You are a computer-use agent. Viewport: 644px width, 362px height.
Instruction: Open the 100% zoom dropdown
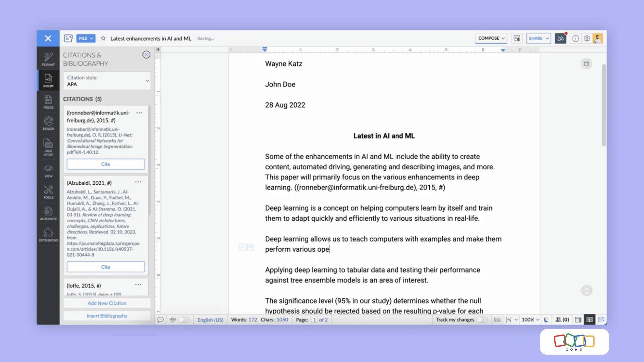(x=530, y=320)
